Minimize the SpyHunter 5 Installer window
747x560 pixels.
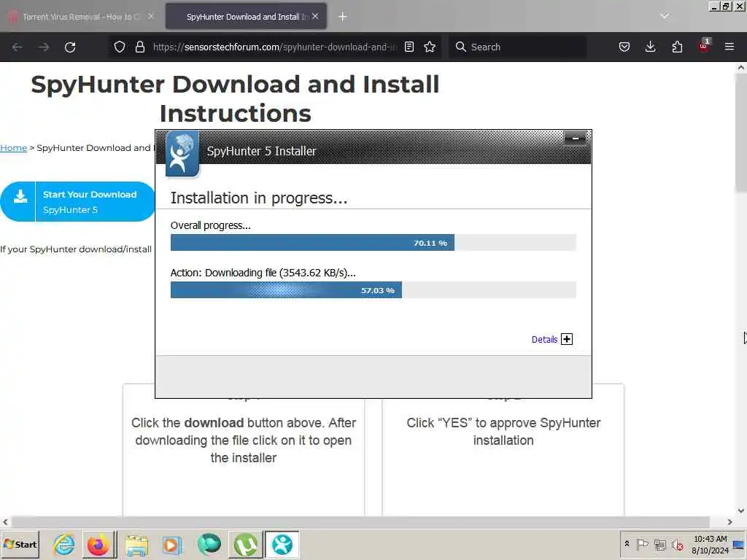(x=575, y=139)
